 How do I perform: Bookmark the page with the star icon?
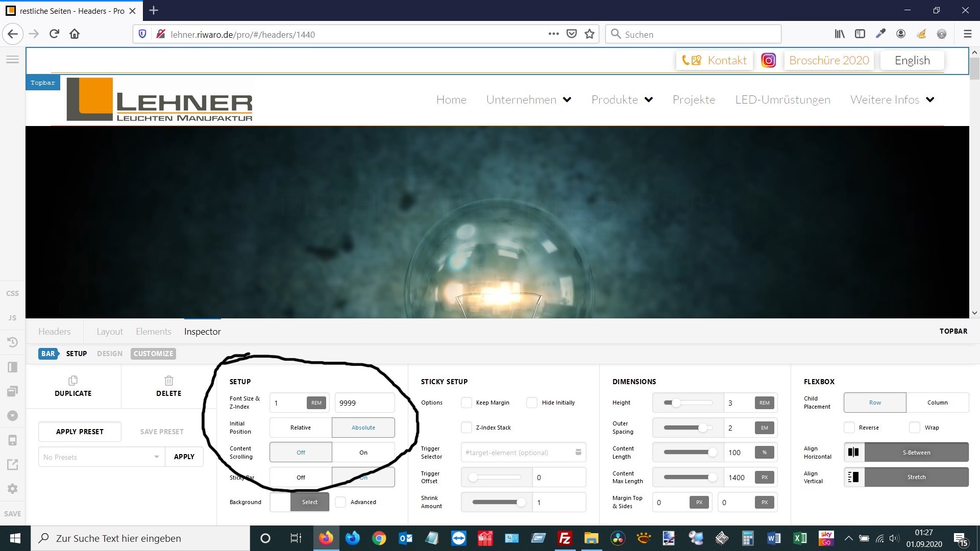pyautogui.click(x=590, y=34)
